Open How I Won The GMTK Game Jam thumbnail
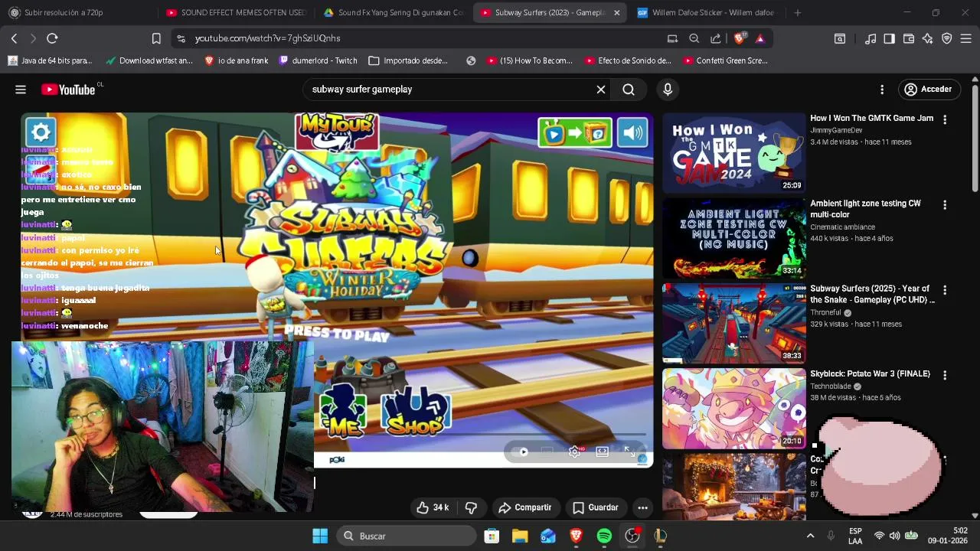 click(733, 152)
